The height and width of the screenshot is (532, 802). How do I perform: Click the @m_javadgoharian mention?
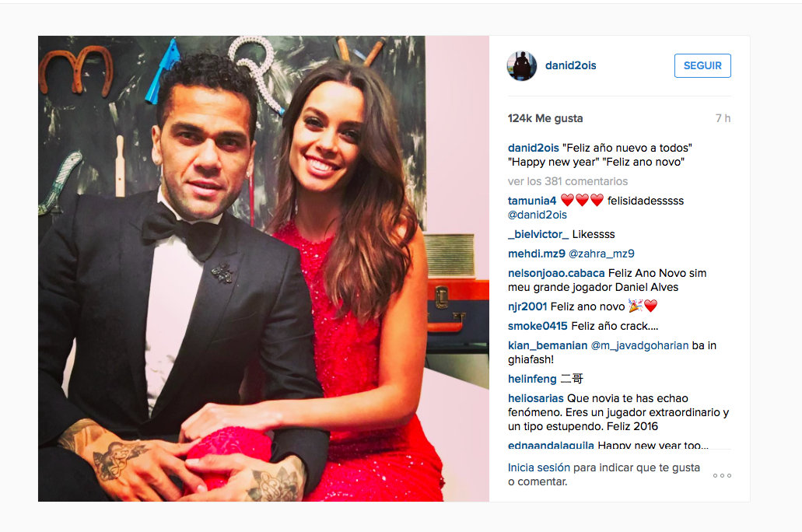pos(639,345)
